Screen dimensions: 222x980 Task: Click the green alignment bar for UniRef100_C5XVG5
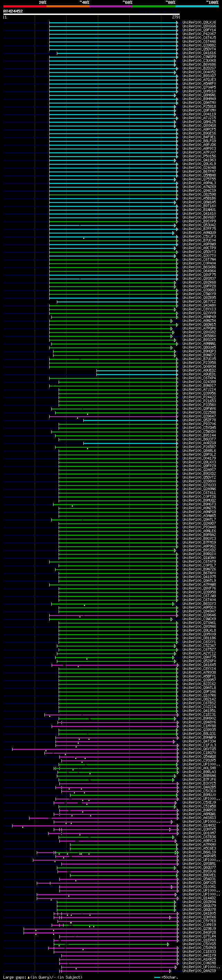click(111, 944)
